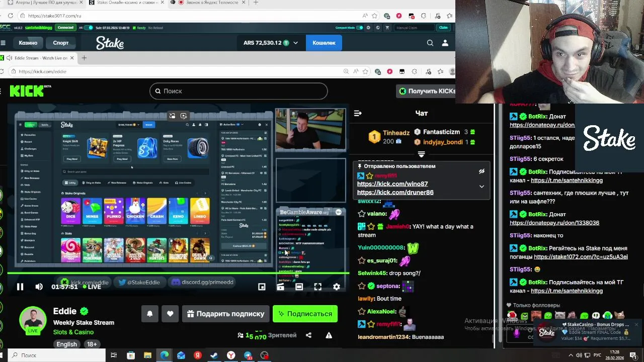Open Кошелек wallet on Stake
Viewport: 644px width, 362px height.
(x=324, y=43)
